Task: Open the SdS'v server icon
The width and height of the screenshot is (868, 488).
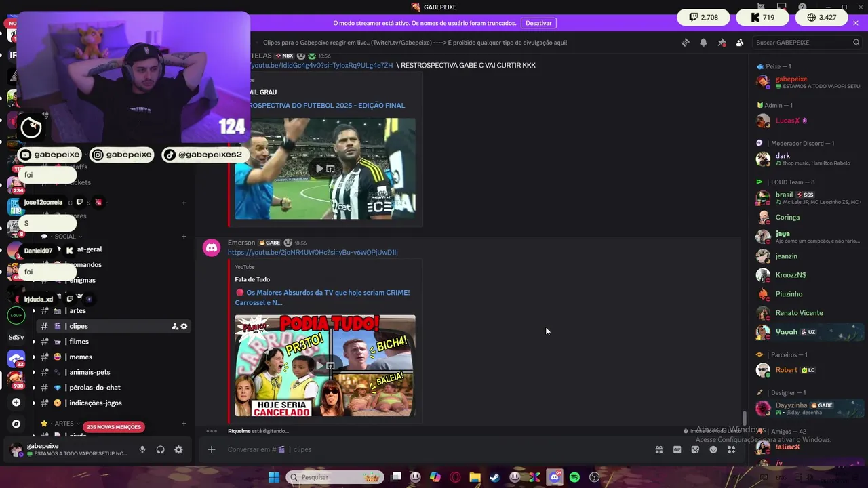Action: pos(16,337)
